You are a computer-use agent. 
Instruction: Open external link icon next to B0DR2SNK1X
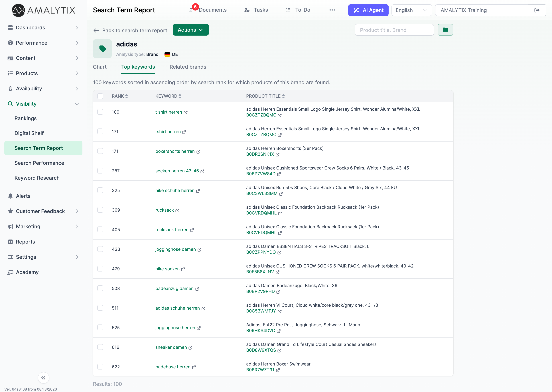click(x=277, y=154)
